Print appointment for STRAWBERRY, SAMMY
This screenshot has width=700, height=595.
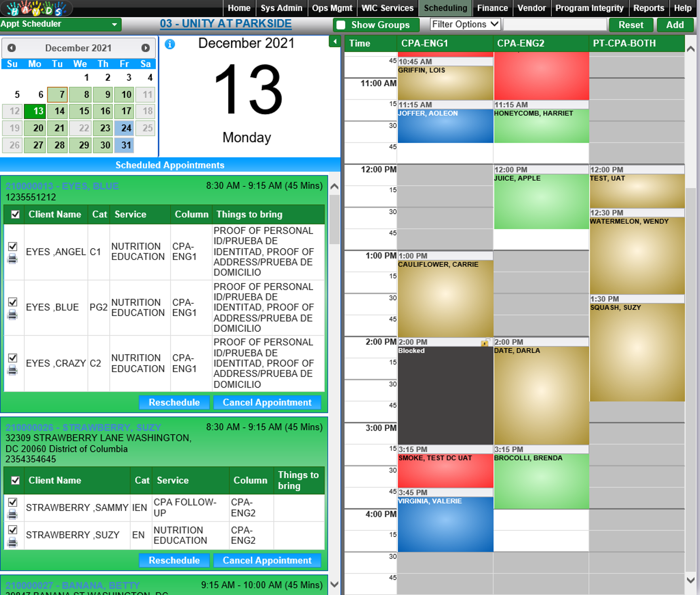coord(13,514)
